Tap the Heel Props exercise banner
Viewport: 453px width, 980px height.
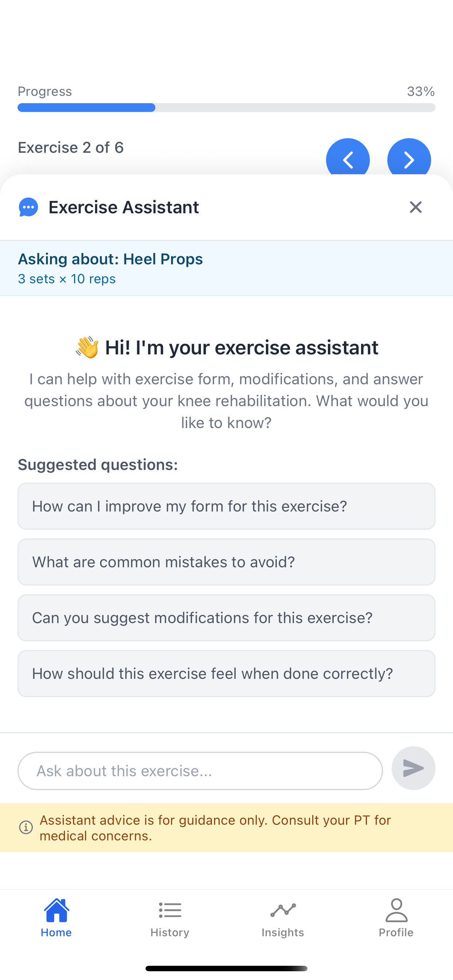tap(226, 268)
